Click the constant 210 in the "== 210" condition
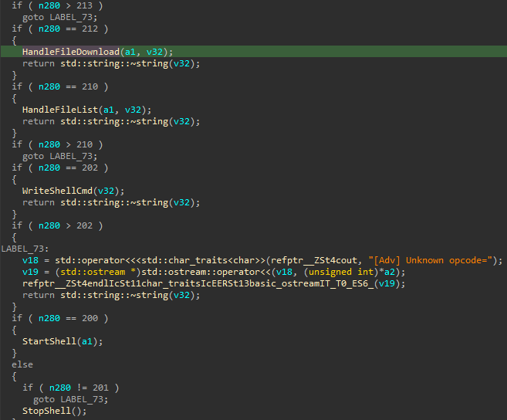507x420 pixels. pos(90,86)
